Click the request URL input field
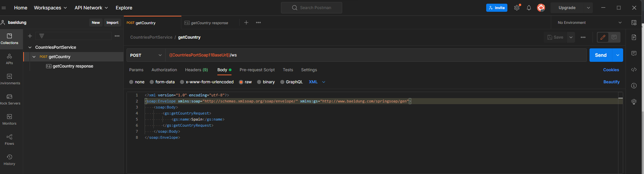This screenshot has height=174, width=644. [x=370, y=55]
